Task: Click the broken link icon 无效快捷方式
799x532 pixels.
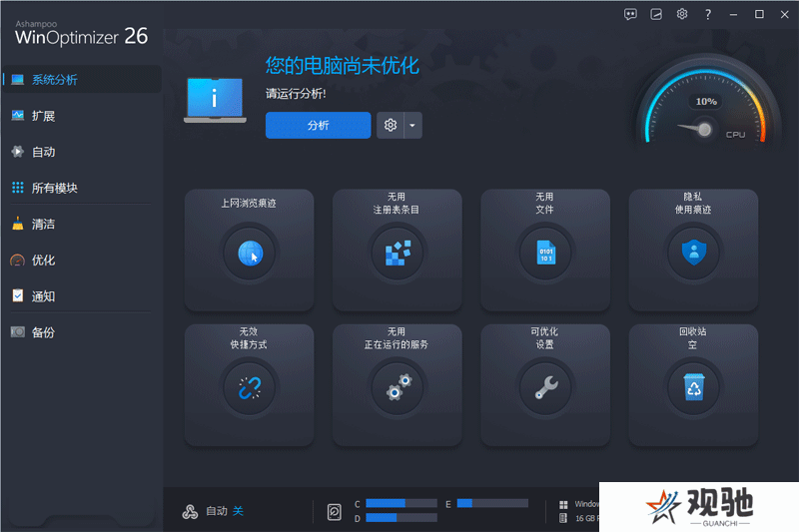Action: point(250,388)
